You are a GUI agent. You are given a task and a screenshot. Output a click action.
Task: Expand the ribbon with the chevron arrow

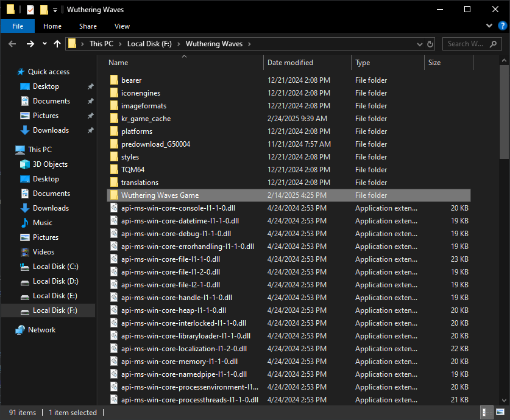[x=489, y=26]
